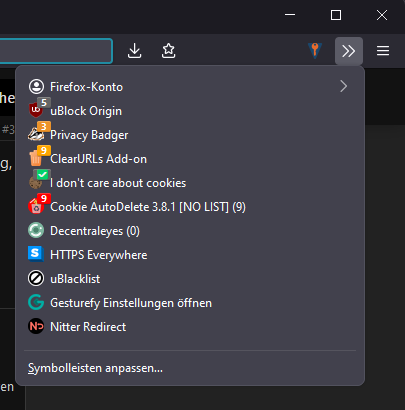Click the Gesturefy teal G icon
Image resolution: width=405 pixels, height=410 pixels.
click(x=36, y=302)
